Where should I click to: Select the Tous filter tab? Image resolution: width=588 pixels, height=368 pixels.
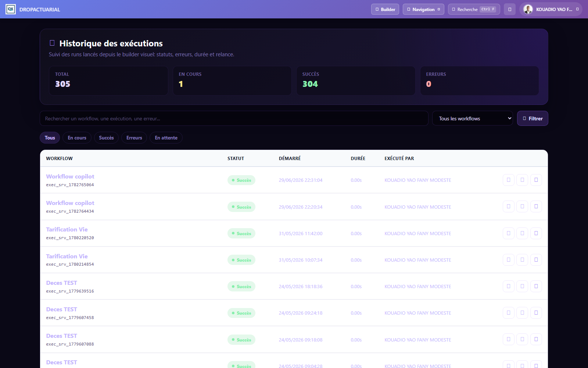point(50,138)
